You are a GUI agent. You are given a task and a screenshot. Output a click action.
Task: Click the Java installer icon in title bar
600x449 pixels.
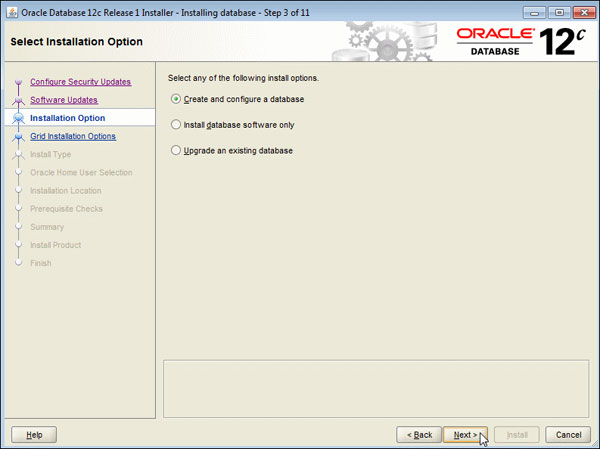pos(12,12)
